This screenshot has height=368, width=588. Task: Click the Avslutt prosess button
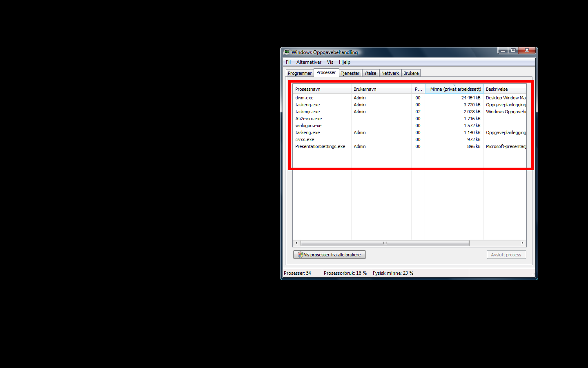tap(506, 255)
